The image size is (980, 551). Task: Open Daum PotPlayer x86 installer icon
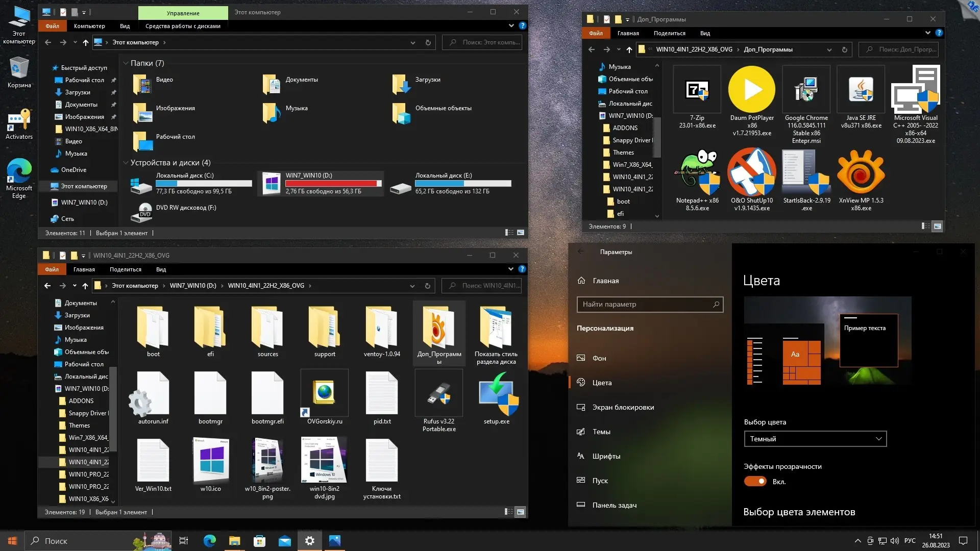(751, 90)
